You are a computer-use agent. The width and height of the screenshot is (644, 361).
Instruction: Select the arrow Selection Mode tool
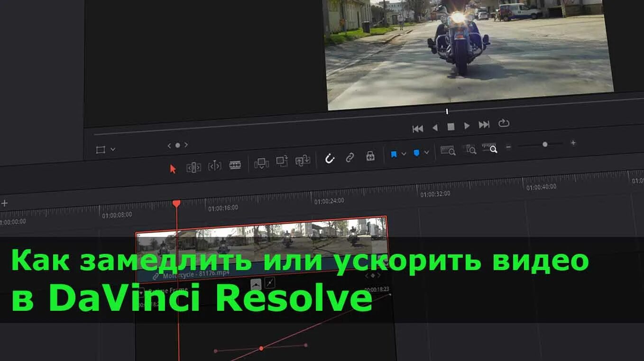[x=173, y=169]
